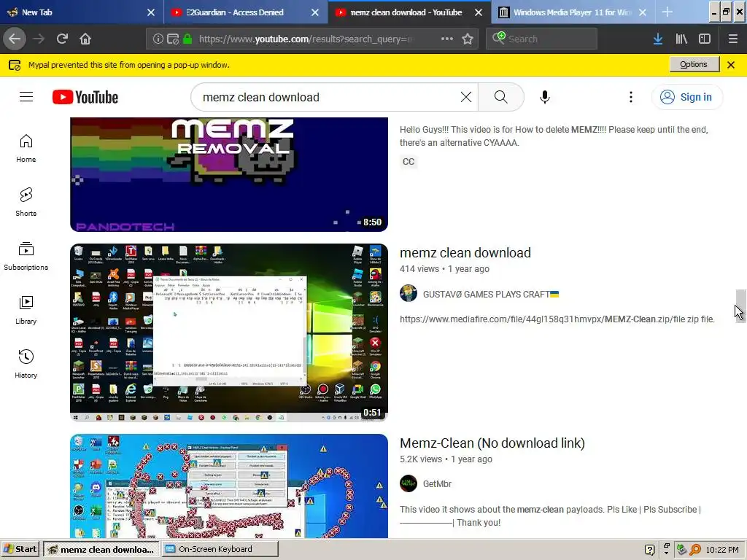Clear the YouTube search query with X
Screen dimensions: 747x560
[x=466, y=97]
